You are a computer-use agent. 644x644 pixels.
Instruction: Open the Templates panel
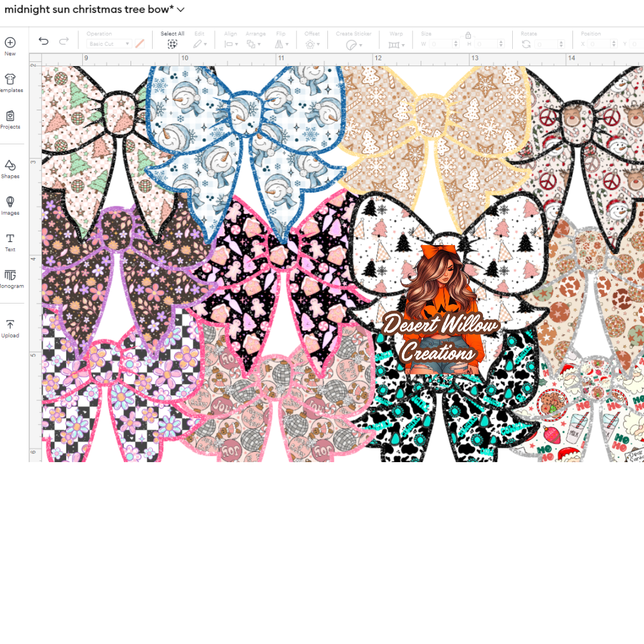pyautogui.click(x=10, y=79)
